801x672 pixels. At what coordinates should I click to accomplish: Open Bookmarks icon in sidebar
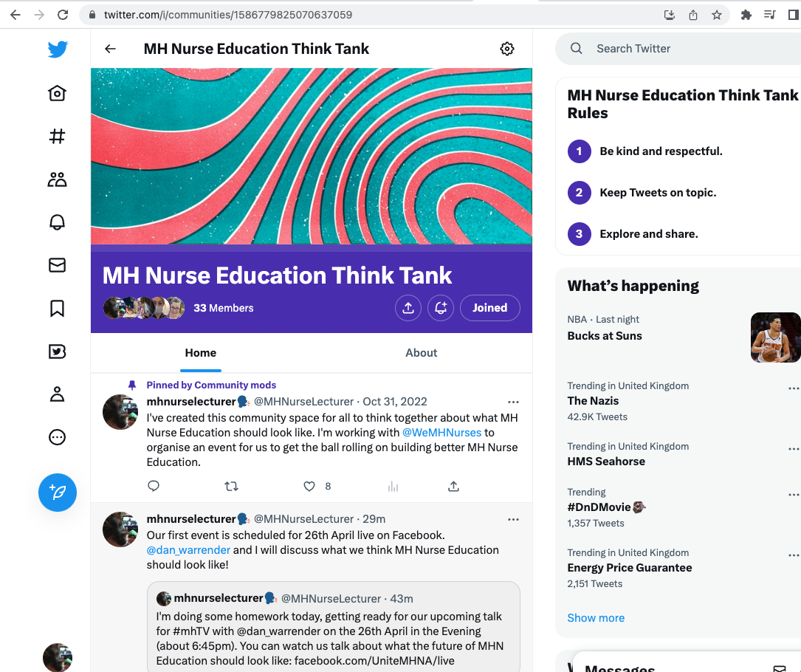tap(58, 308)
